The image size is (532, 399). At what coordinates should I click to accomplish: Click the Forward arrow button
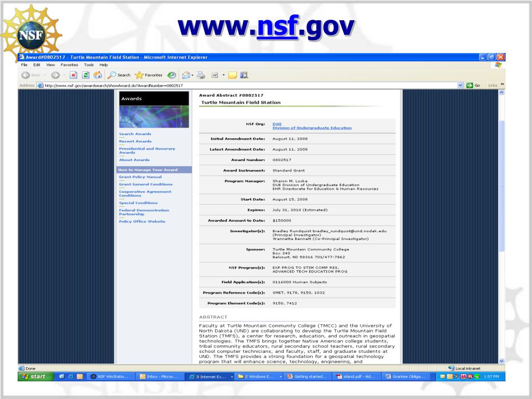[x=55, y=75]
